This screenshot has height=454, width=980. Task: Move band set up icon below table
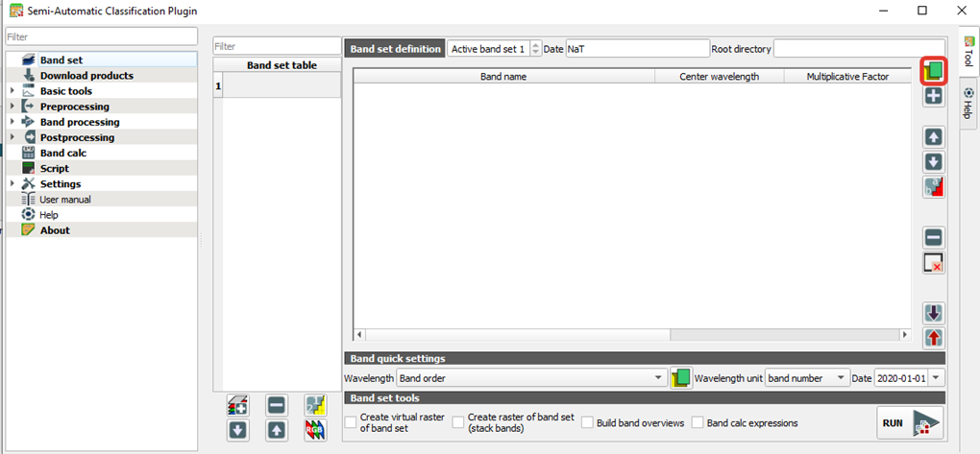coord(277,430)
